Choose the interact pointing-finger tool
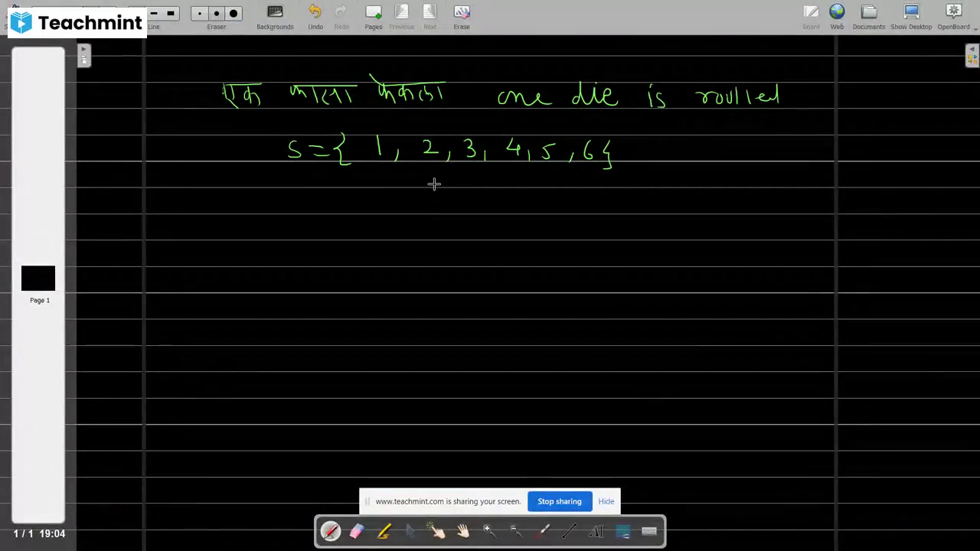Image resolution: width=980 pixels, height=551 pixels. (x=436, y=531)
